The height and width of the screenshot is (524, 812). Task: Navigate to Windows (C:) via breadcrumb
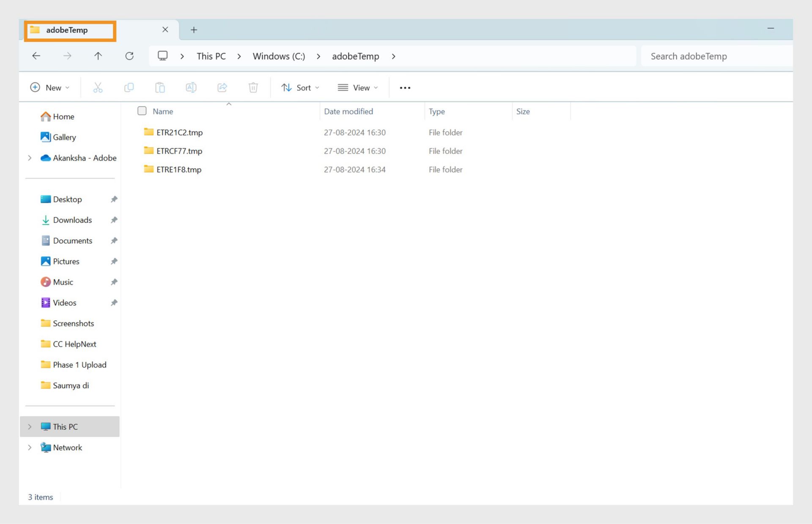point(278,56)
